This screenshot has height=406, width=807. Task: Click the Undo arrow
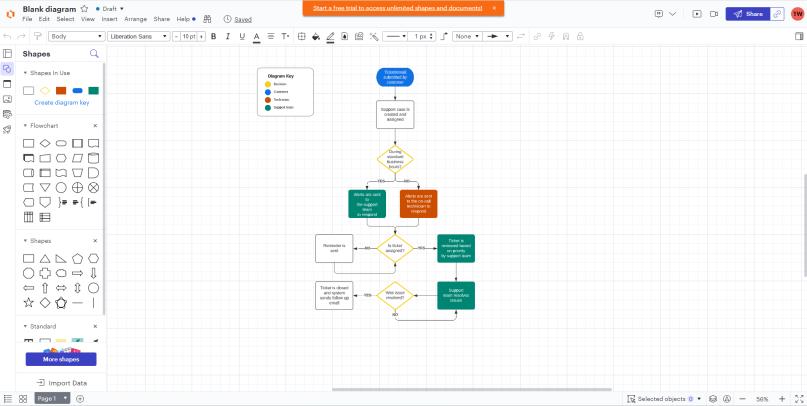tap(7, 37)
